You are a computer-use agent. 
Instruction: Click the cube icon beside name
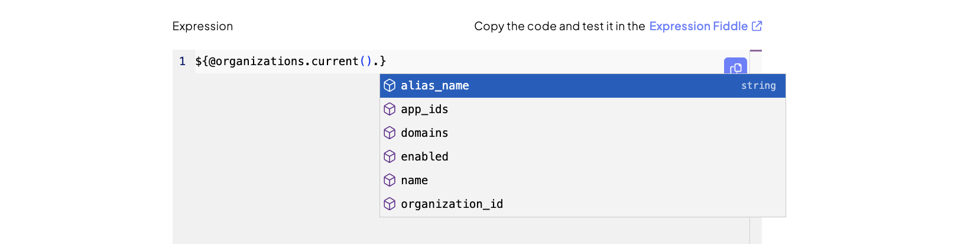[x=390, y=181]
